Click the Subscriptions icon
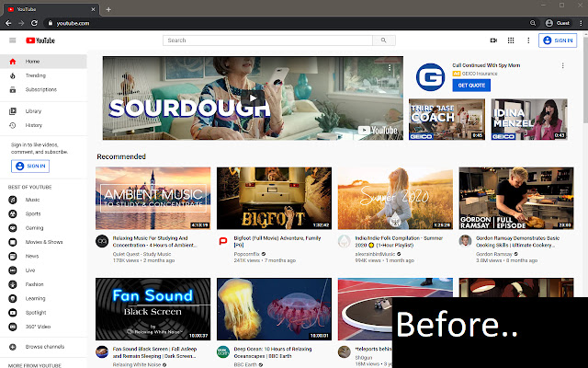This screenshot has height=368, width=588. [x=12, y=90]
